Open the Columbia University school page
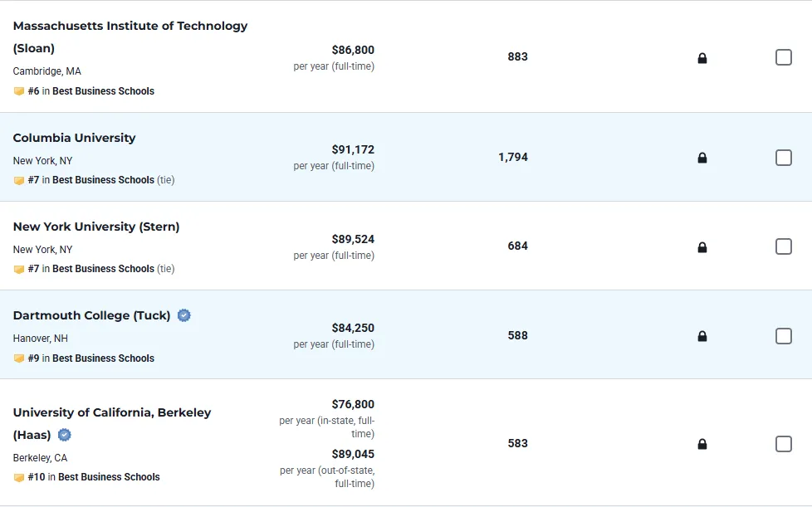812x507 pixels. coord(74,138)
